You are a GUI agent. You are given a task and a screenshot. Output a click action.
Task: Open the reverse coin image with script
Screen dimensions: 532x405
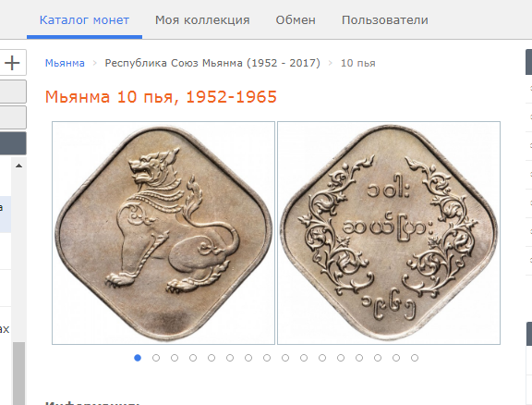point(389,233)
